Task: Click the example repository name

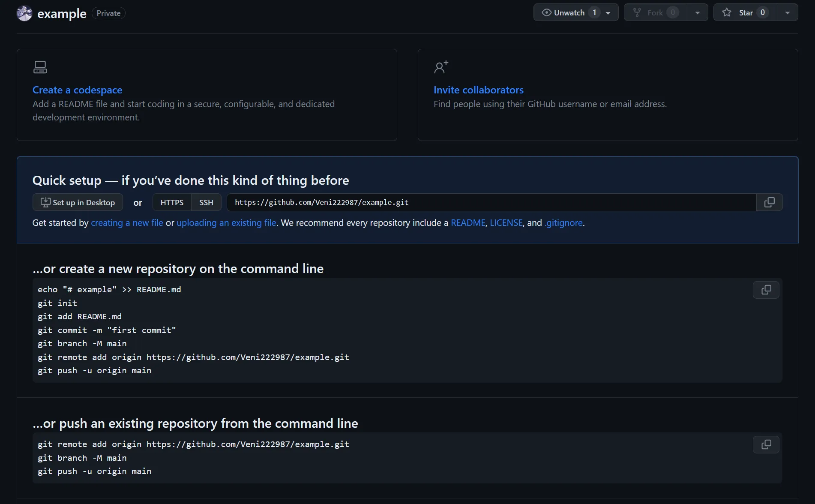Action: (62, 14)
